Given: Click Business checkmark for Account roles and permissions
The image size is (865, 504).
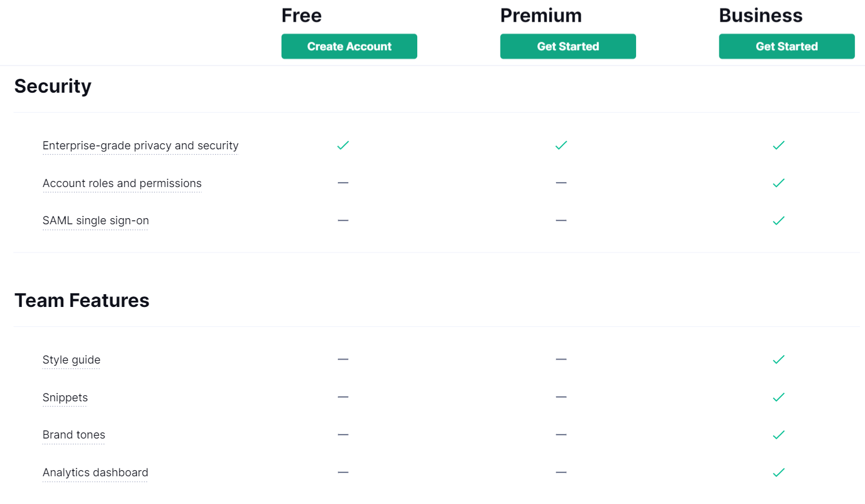Looking at the screenshot, I should point(779,183).
